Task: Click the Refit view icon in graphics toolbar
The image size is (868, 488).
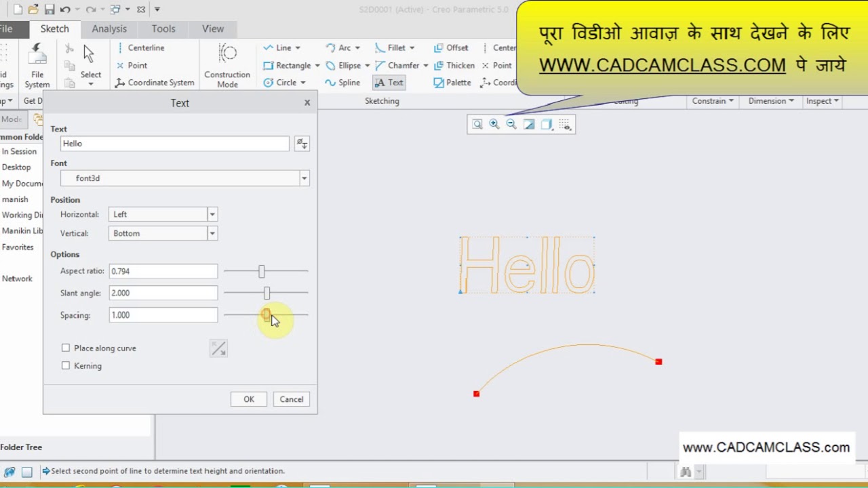Action: (x=477, y=124)
